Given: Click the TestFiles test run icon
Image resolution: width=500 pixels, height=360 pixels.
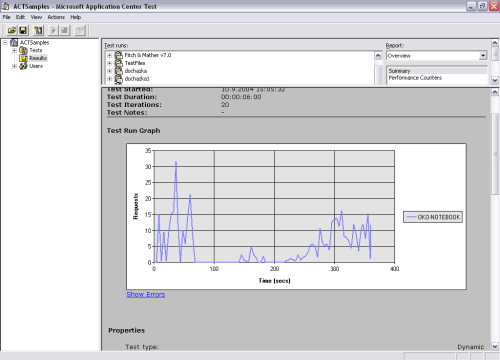Looking at the screenshot, I should 119,63.
